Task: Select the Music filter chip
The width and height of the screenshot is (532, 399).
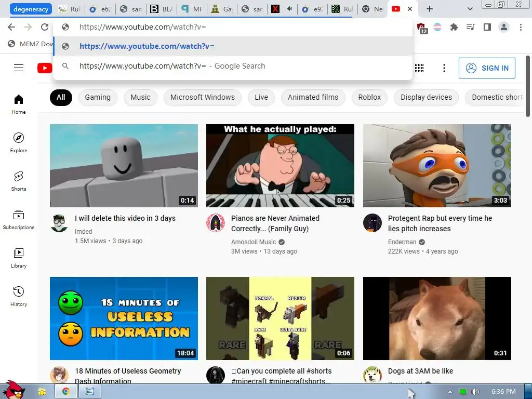Action: point(140,97)
